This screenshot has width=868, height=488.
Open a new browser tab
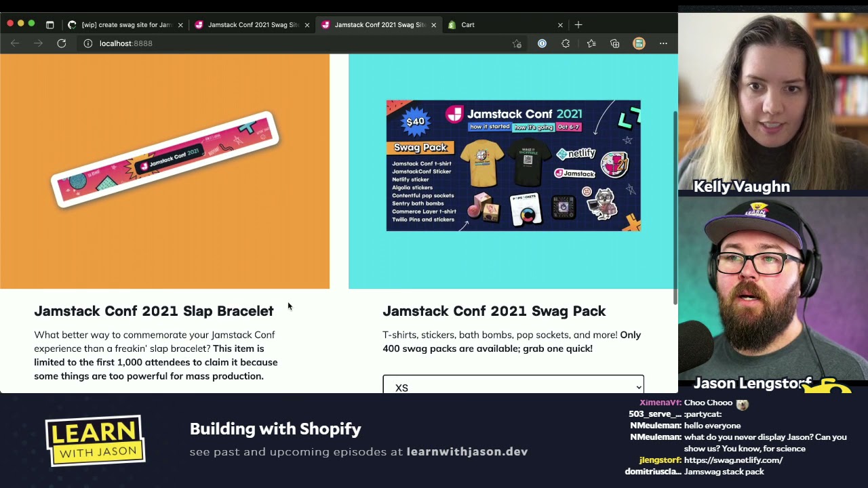click(578, 24)
